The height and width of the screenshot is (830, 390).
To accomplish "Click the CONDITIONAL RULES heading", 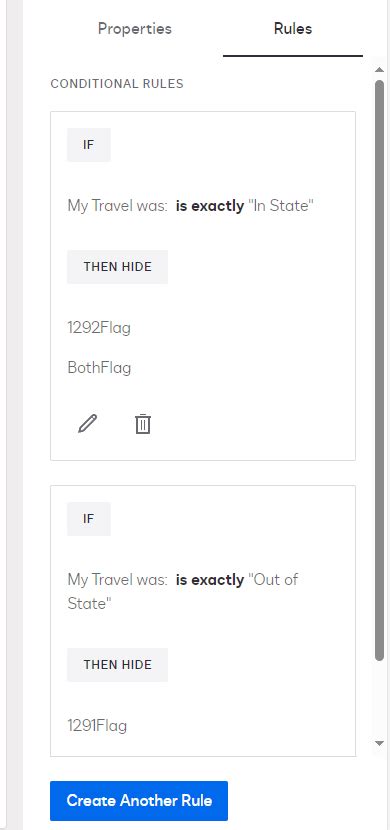I will point(117,84).
